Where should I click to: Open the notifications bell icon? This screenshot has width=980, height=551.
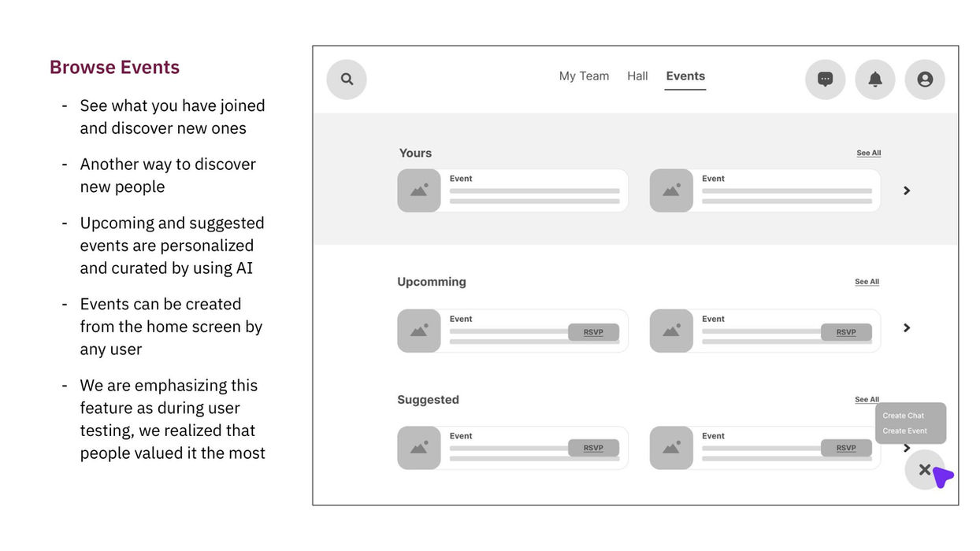pyautogui.click(x=875, y=80)
